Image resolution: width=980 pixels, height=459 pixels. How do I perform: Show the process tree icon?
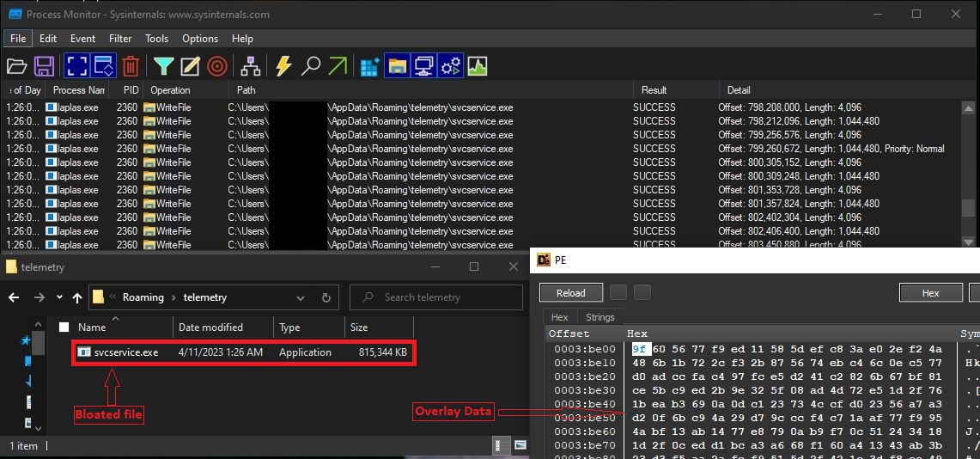pos(251,66)
